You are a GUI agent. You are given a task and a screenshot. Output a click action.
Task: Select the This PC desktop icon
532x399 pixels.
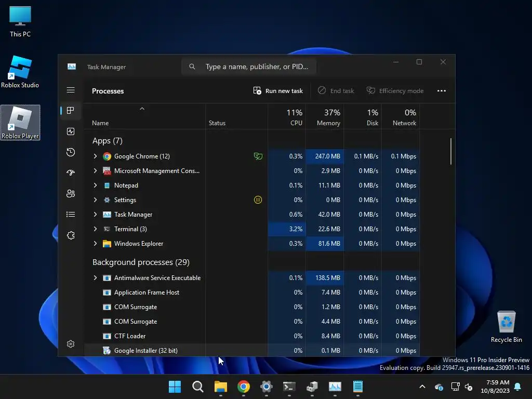20,22
